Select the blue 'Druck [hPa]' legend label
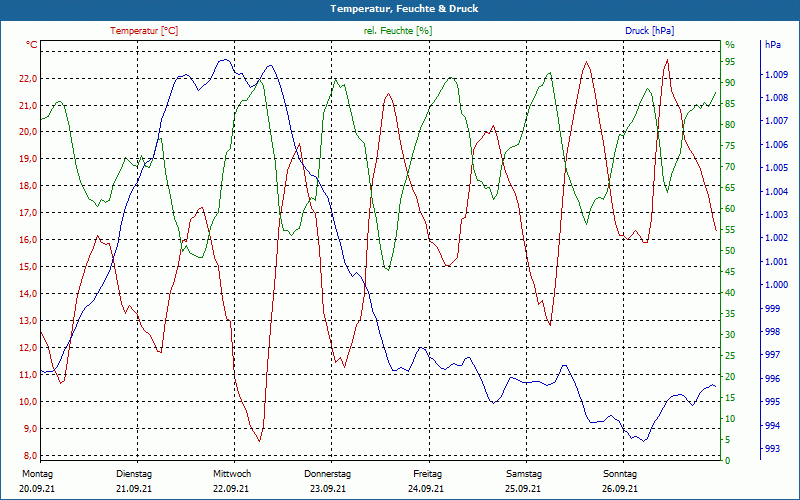Viewport: 800px width, 500px height. click(649, 31)
